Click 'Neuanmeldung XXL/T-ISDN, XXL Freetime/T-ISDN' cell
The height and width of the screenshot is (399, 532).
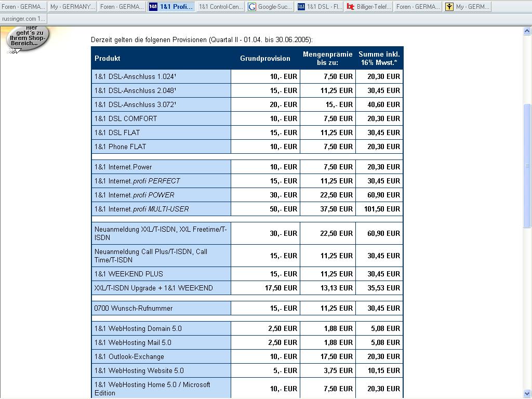click(x=161, y=233)
